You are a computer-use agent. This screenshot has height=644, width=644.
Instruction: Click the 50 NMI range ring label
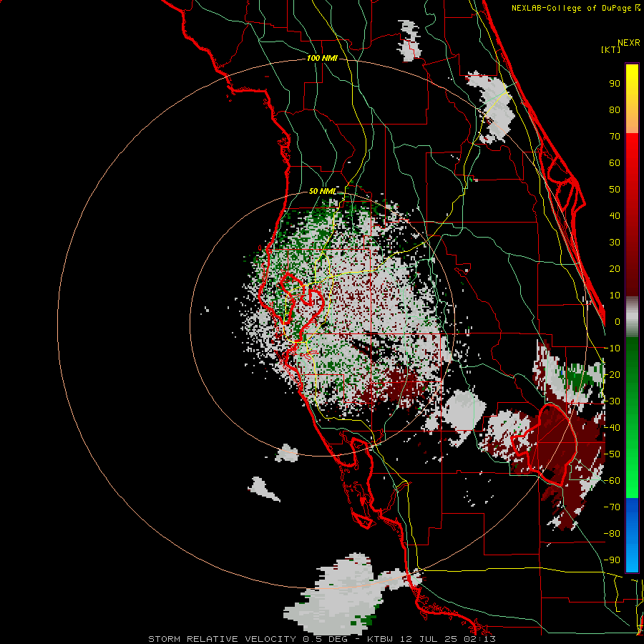tap(323, 191)
